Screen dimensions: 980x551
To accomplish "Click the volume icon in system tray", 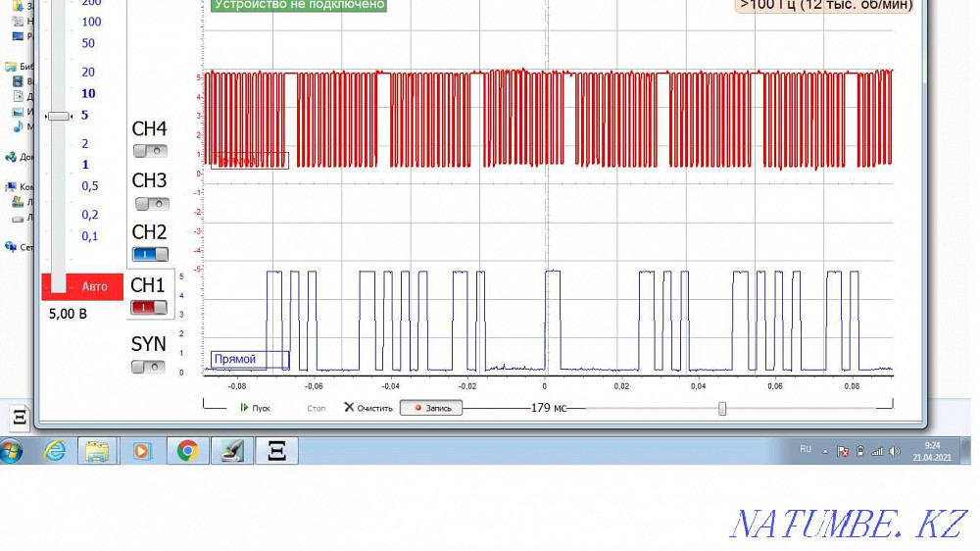I will 894,451.
